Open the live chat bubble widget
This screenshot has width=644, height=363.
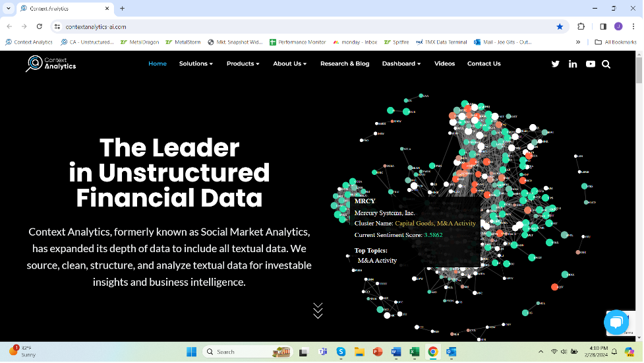[x=616, y=321]
